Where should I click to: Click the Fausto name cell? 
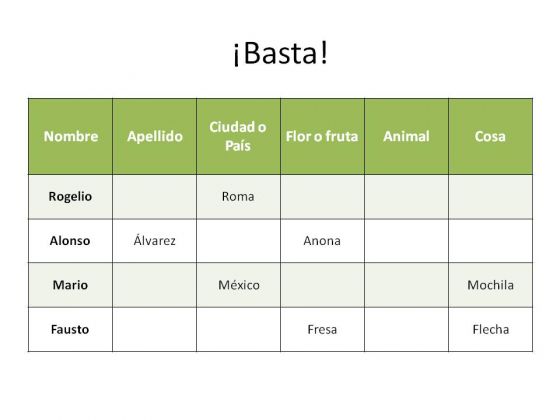(x=70, y=329)
